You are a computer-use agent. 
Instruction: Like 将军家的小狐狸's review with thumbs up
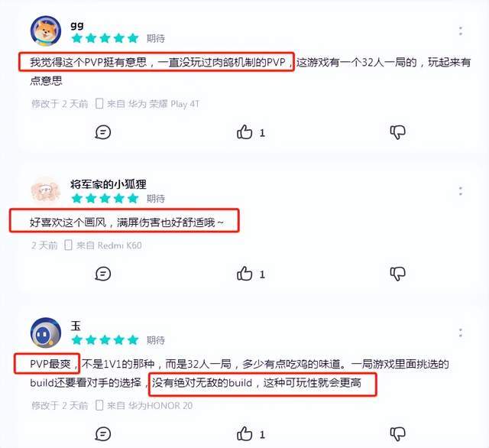click(244, 274)
